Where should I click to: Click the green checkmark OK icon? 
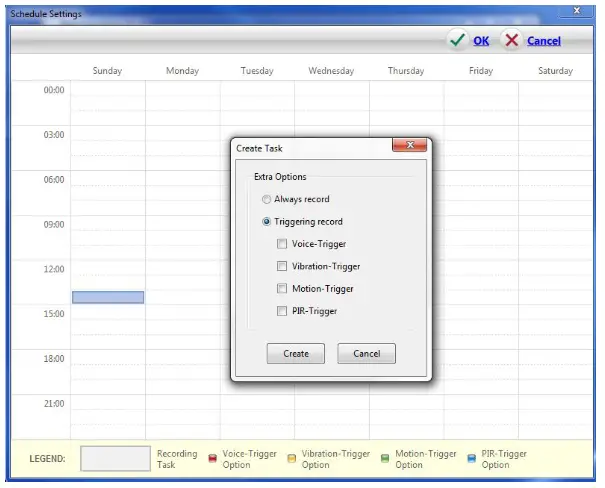point(458,40)
